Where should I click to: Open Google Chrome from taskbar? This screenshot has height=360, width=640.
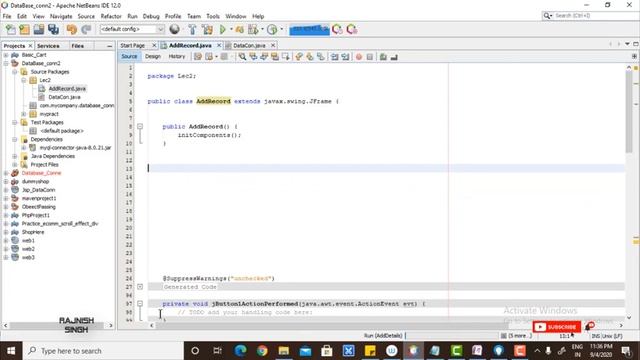click(x=262, y=351)
